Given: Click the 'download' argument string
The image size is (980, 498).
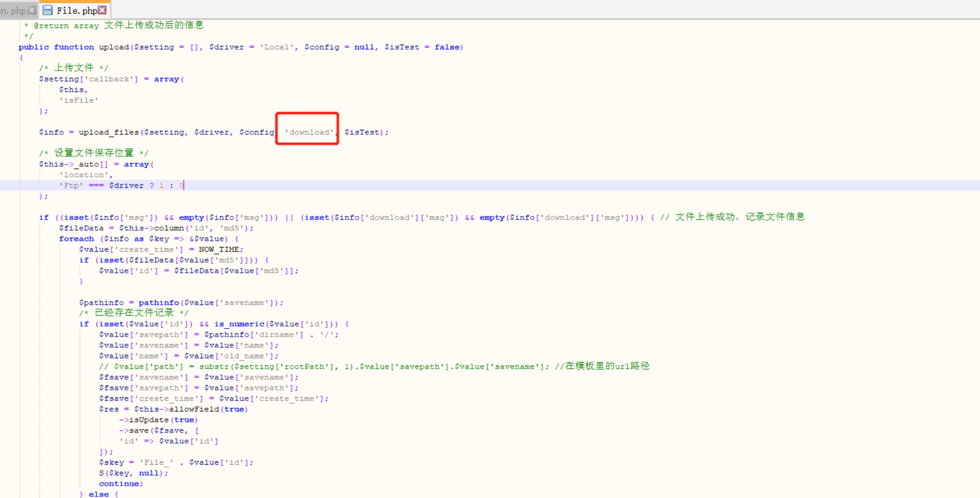Looking at the screenshot, I should (309, 133).
